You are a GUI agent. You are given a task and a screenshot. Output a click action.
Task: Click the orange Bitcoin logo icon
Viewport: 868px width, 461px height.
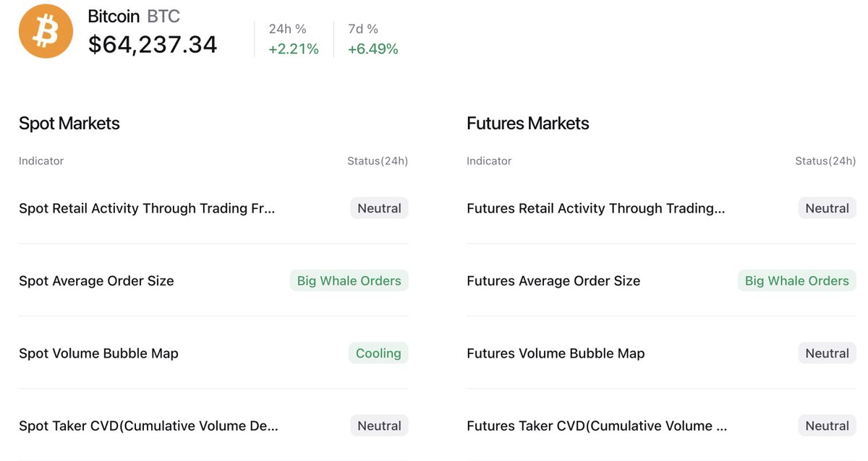tap(46, 31)
